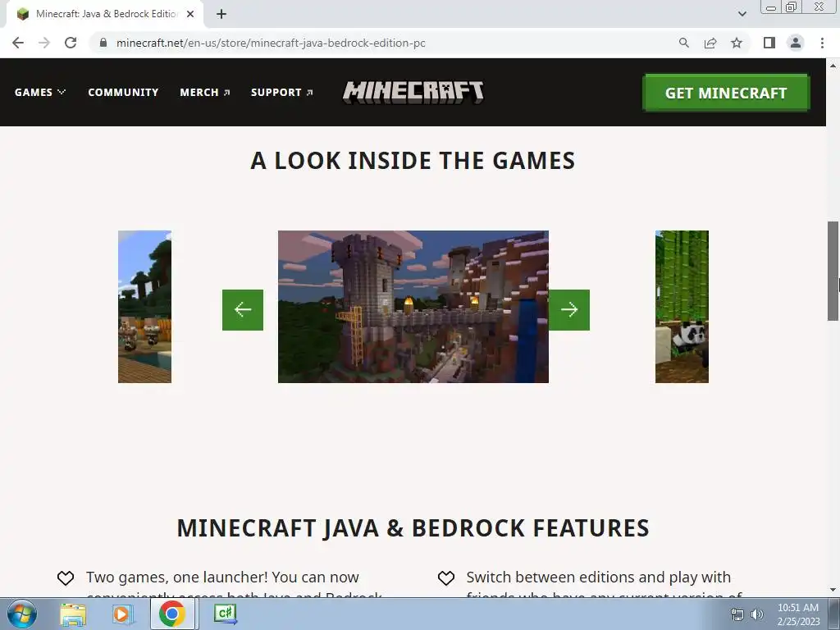
Task: Open Chrome's three-dot menu
Action: [x=822, y=43]
